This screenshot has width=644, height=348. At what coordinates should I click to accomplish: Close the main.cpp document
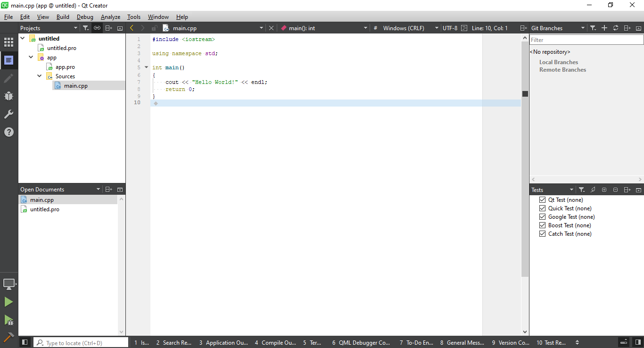pyautogui.click(x=271, y=28)
